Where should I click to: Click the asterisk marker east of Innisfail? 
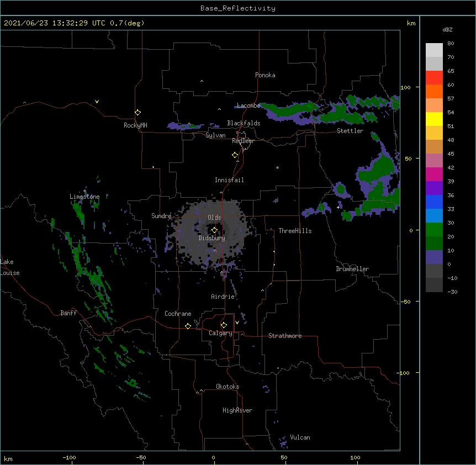(x=277, y=167)
